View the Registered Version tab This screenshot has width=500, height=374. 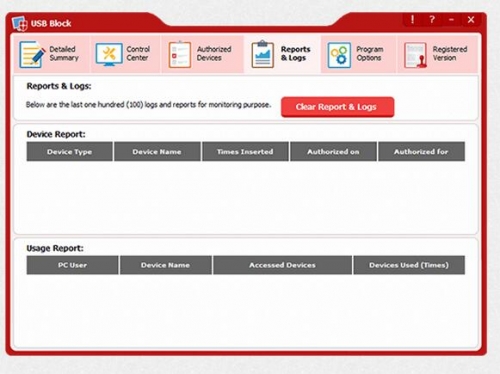click(437, 54)
